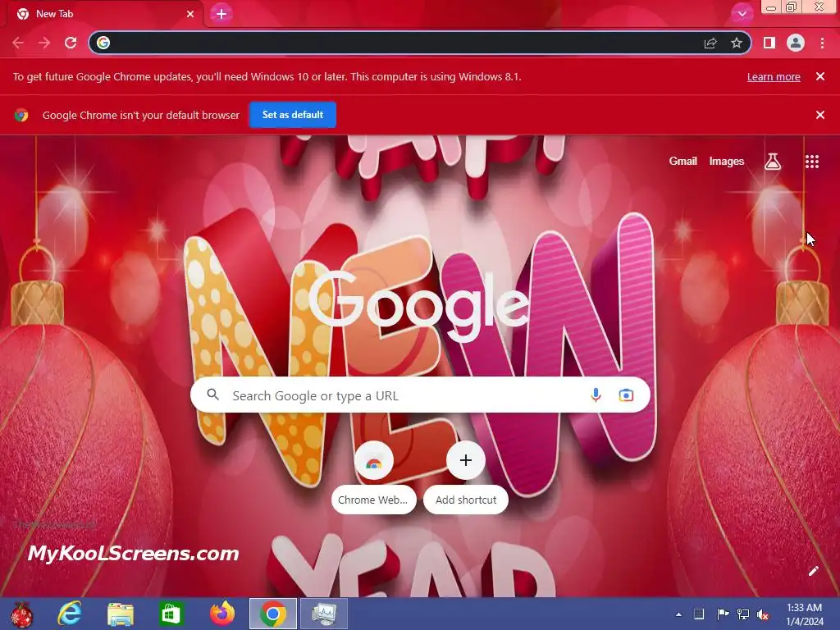The image size is (840, 630).
Task: Launch Firefox from taskbar
Action: pyautogui.click(x=221, y=614)
